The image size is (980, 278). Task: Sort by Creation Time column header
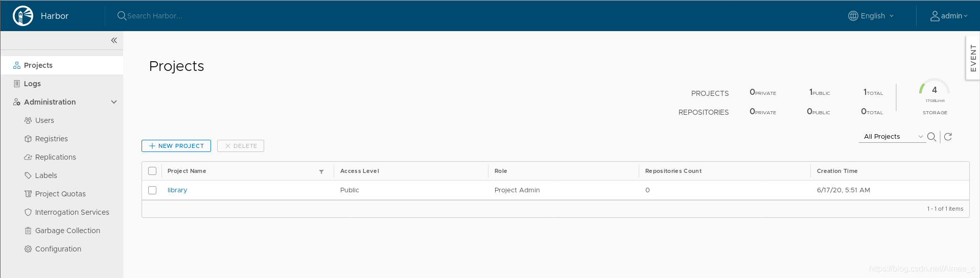point(837,171)
